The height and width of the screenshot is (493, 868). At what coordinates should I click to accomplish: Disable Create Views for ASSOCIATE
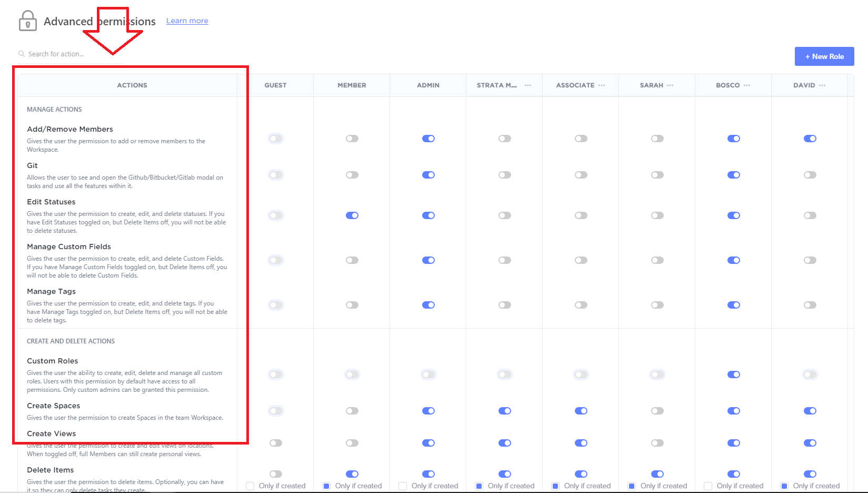(581, 442)
